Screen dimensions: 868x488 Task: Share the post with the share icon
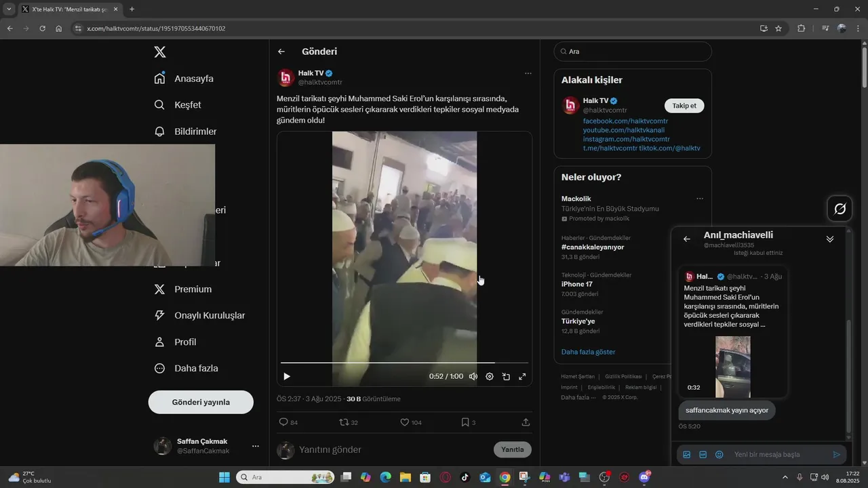[526, 422]
